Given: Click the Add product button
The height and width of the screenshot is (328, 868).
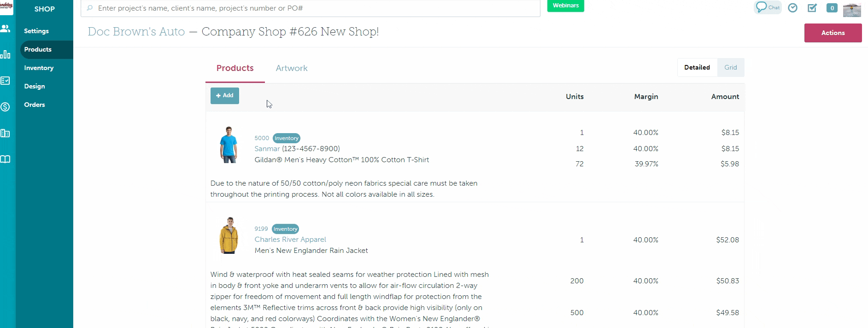Looking at the screenshot, I should point(225,96).
